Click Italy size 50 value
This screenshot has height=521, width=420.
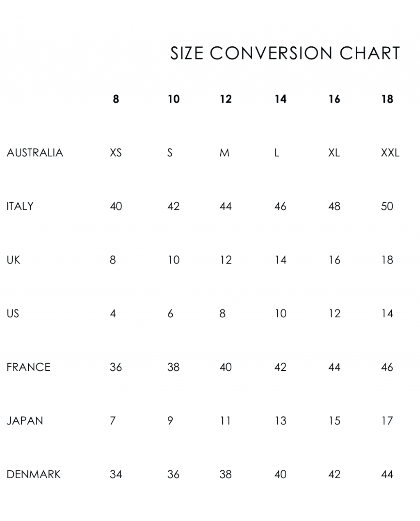point(387,206)
